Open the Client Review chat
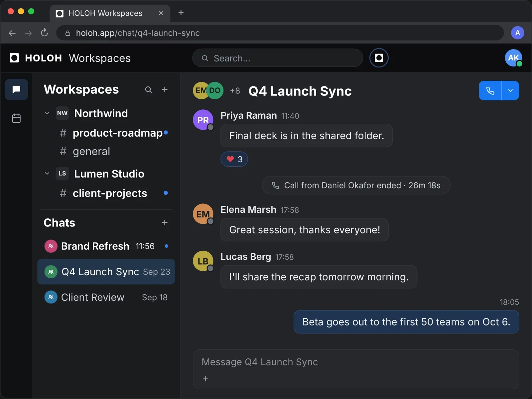Screen dimensions: 532x399 tap(106, 297)
